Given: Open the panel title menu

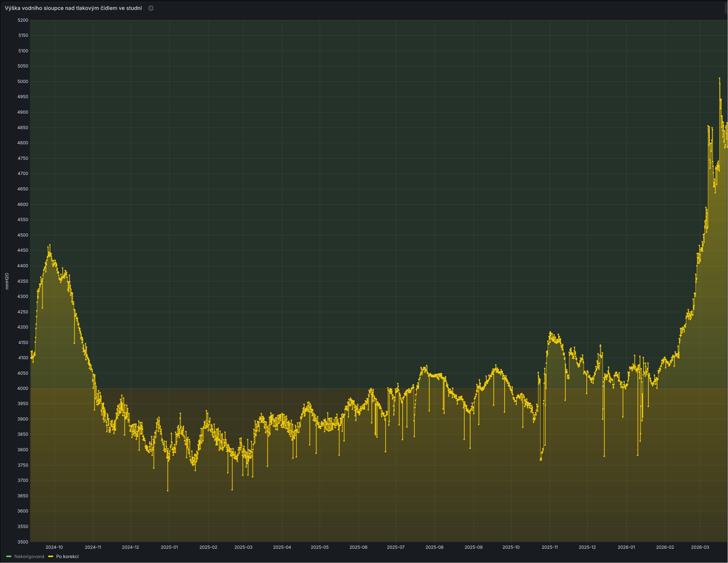Looking at the screenshot, I should [x=73, y=8].
